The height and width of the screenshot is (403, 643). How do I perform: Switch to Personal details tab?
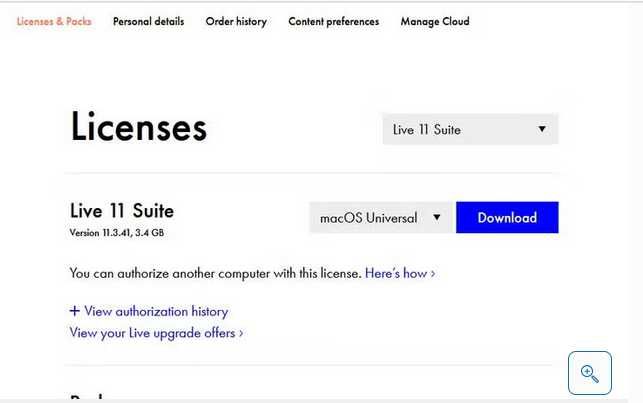click(148, 21)
